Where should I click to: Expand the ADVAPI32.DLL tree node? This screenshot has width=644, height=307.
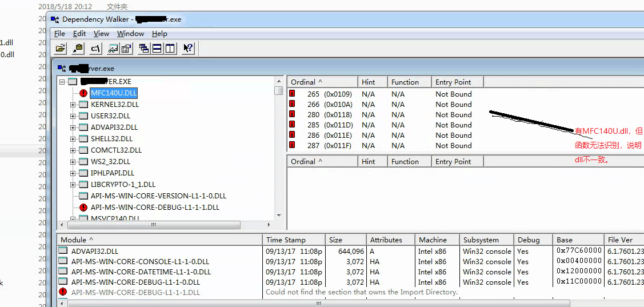pyautogui.click(x=73, y=127)
